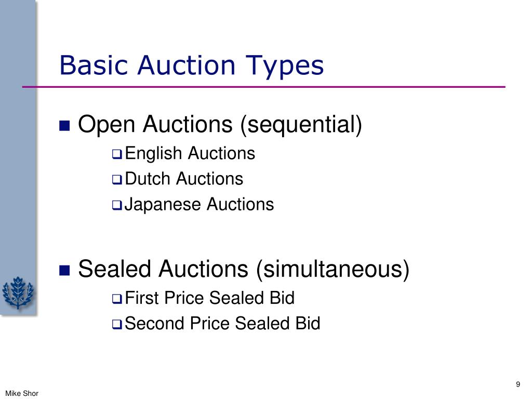Image resolution: width=532 pixels, height=399 pixels.
Task: Click the purple line under the title
Action: [x=263, y=87]
